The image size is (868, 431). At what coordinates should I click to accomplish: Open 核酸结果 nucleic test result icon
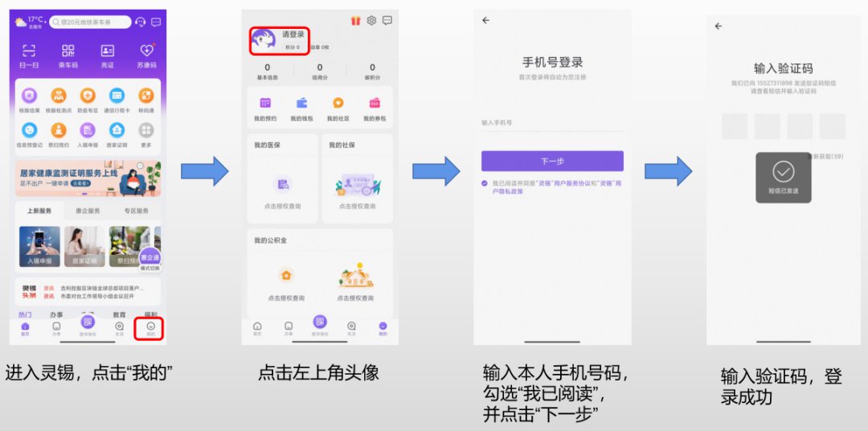tap(30, 96)
